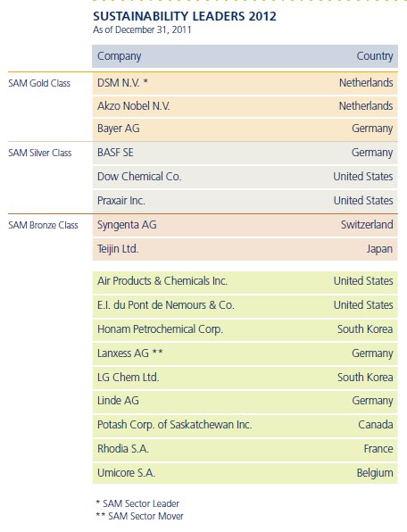Select the Honam Petrochemical Corp. row
The height and width of the screenshot is (532, 407).
(x=245, y=329)
